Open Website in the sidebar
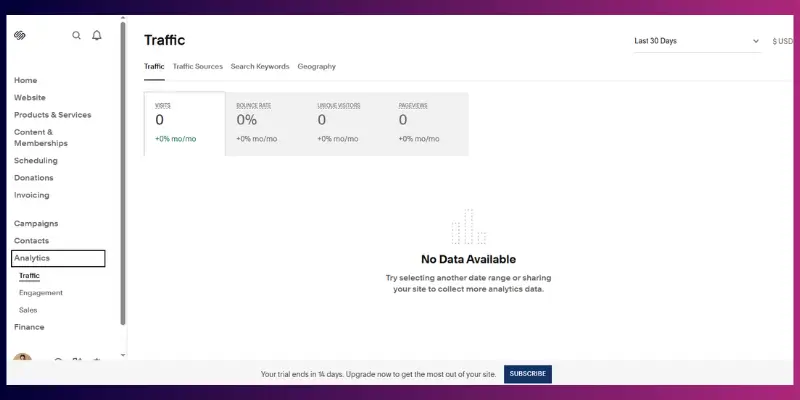Image resolution: width=800 pixels, height=400 pixels. point(30,97)
